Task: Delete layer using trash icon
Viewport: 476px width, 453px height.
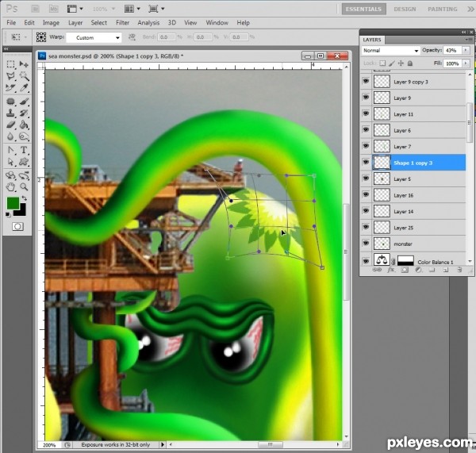Action: pyautogui.click(x=459, y=270)
